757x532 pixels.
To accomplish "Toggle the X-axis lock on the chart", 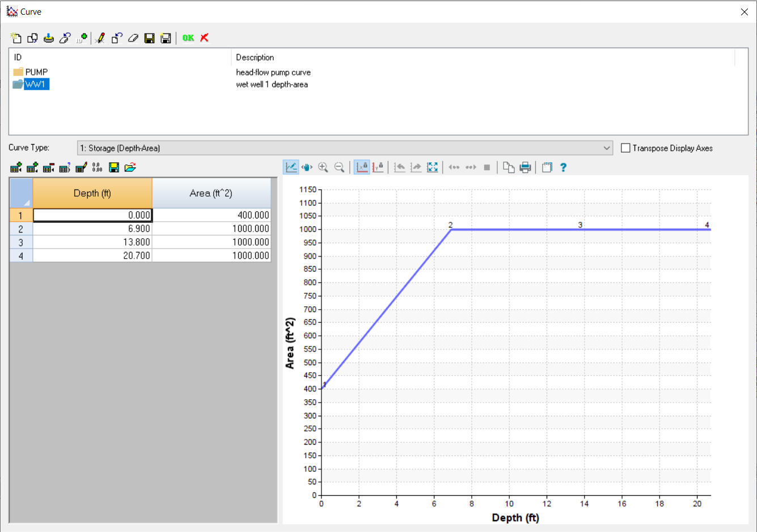I will tap(361, 167).
